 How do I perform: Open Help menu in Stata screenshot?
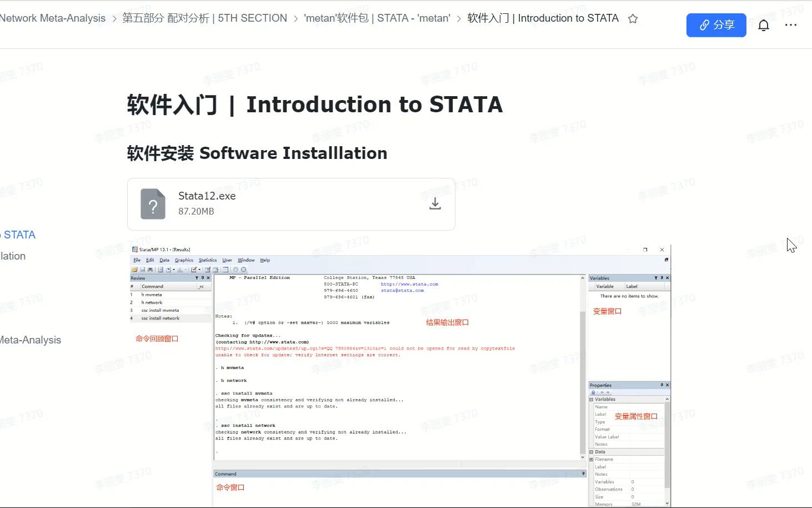[265, 260]
